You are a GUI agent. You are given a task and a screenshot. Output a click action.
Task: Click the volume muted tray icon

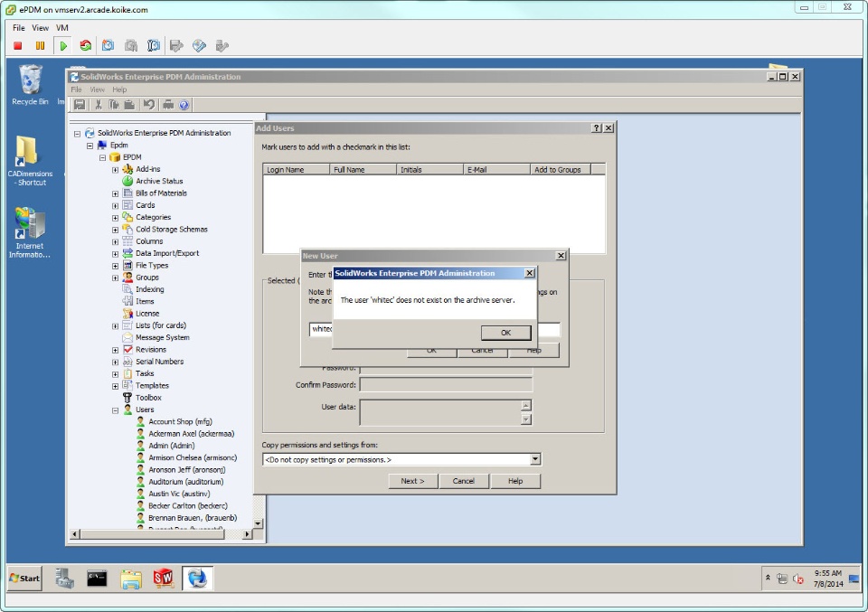797,579
